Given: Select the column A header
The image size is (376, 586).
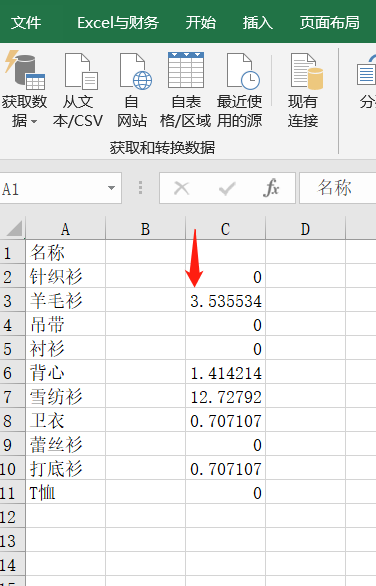Looking at the screenshot, I should [x=65, y=229].
